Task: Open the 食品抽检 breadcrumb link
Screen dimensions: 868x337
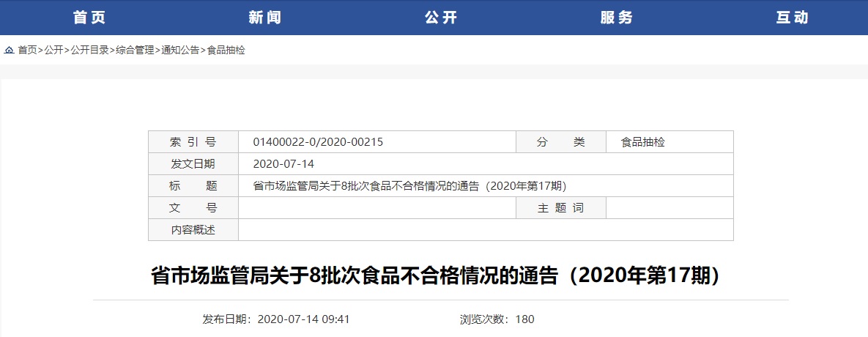Action: (226, 51)
